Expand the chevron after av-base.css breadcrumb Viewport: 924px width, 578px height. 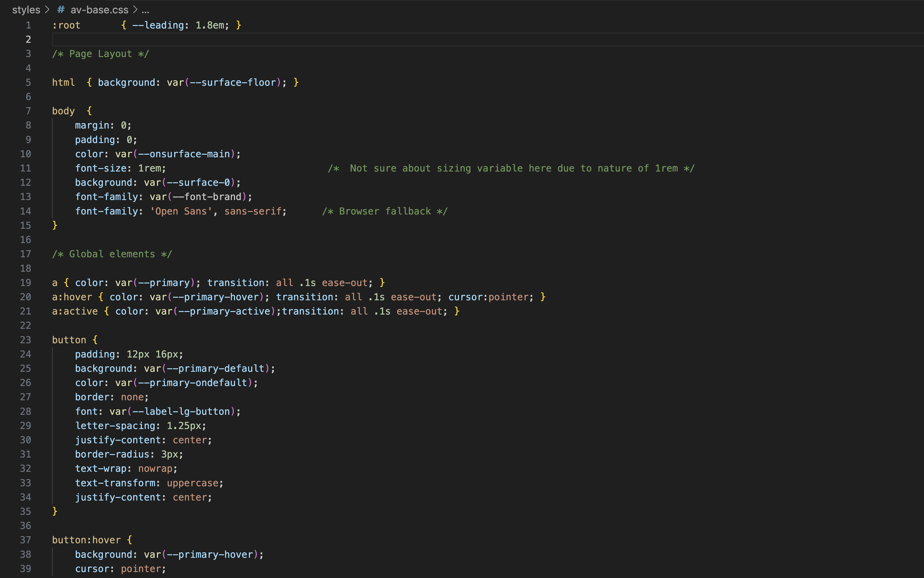pyautogui.click(x=135, y=10)
